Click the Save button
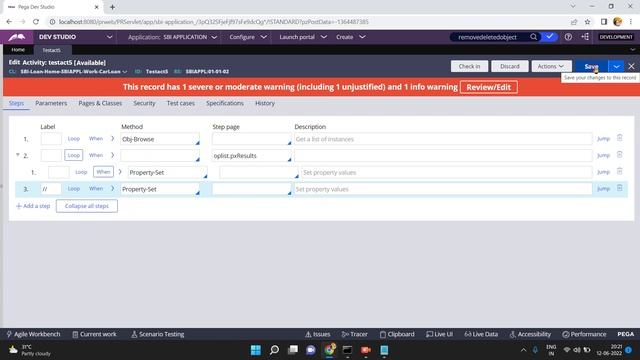This screenshot has width=640, height=360. (x=591, y=66)
